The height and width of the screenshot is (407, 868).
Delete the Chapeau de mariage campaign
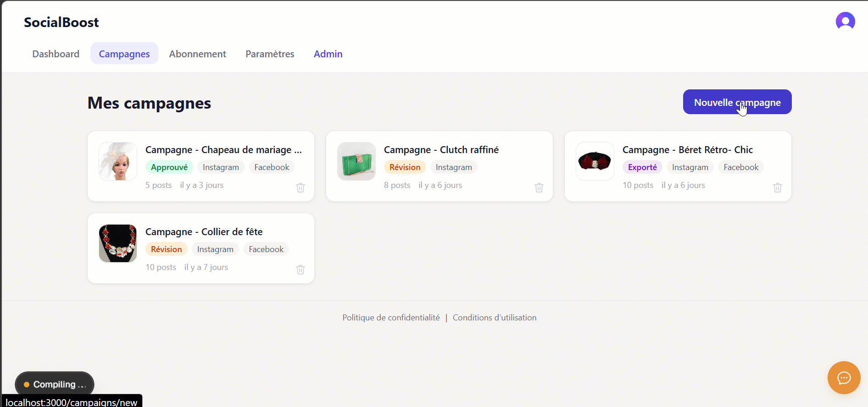(x=300, y=187)
